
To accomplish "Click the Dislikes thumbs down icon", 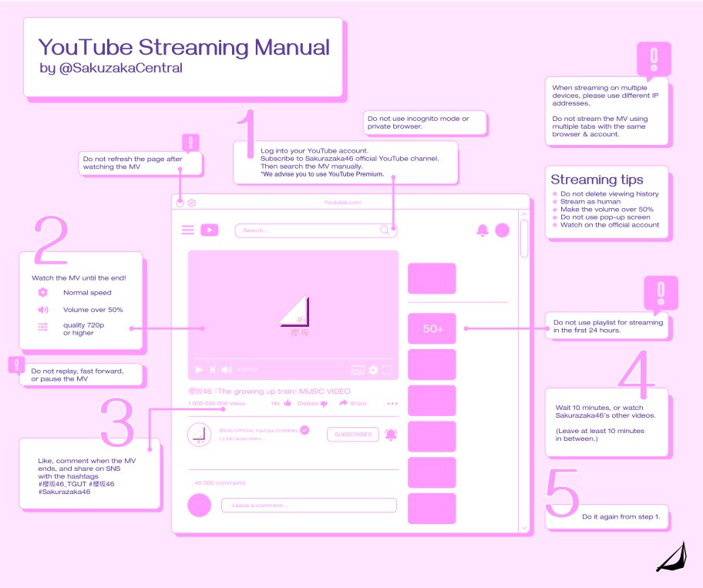I will coord(325,404).
